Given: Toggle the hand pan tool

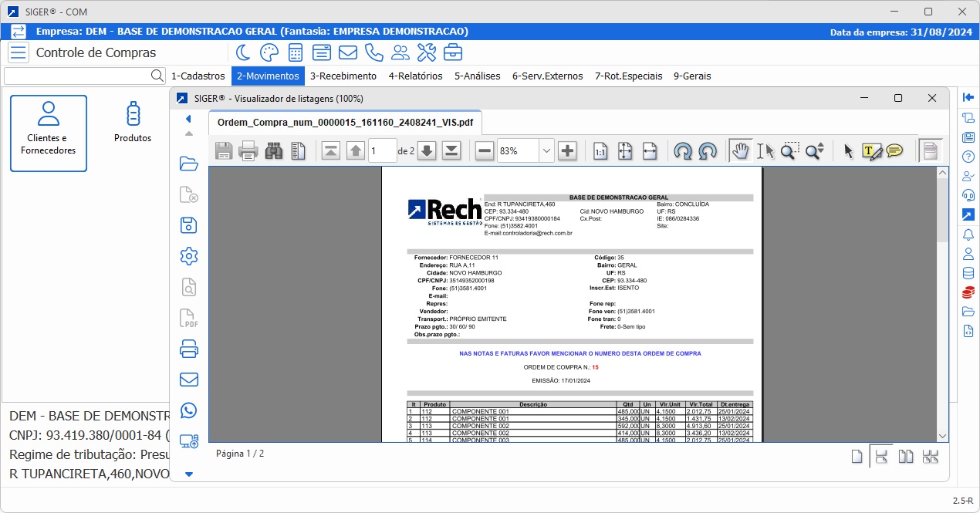Looking at the screenshot, I should coord(740,151).
